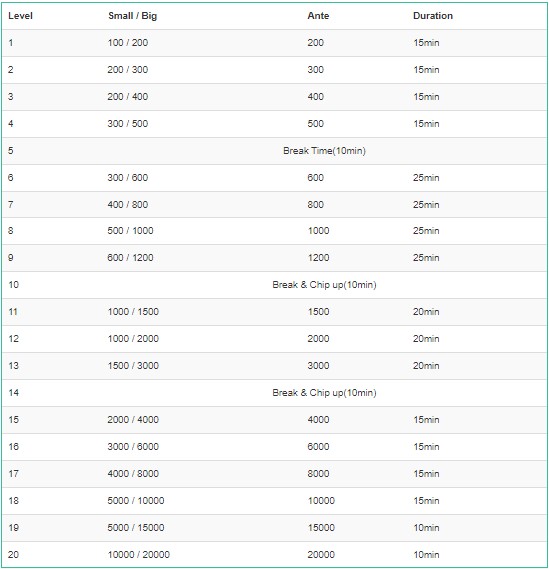This screenshot has height=569, width=549.
Task: Click the 2000 / 4000 blinds cell
Action: coord(133,420)
